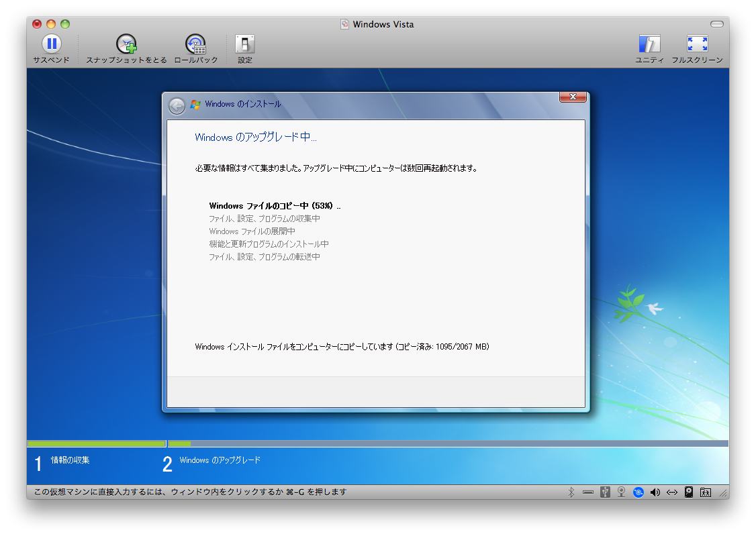
Task: Click the Windows flag icon in dialog title
Action: [195, 104]
